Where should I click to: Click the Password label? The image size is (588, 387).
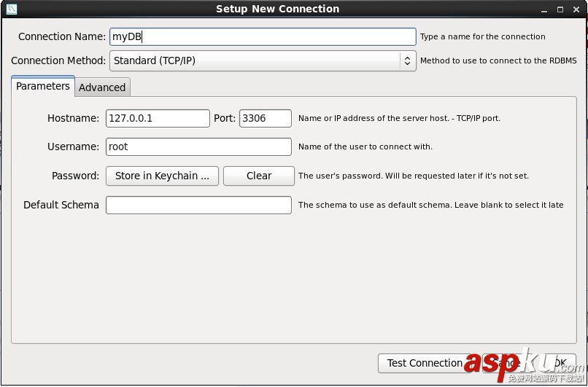coord(75,176)
